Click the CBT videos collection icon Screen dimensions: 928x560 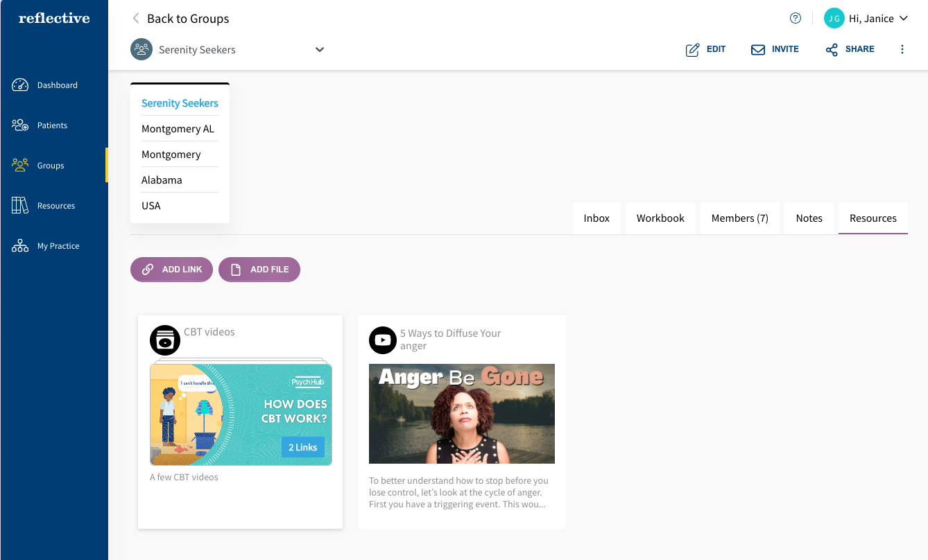coord(165,340)
